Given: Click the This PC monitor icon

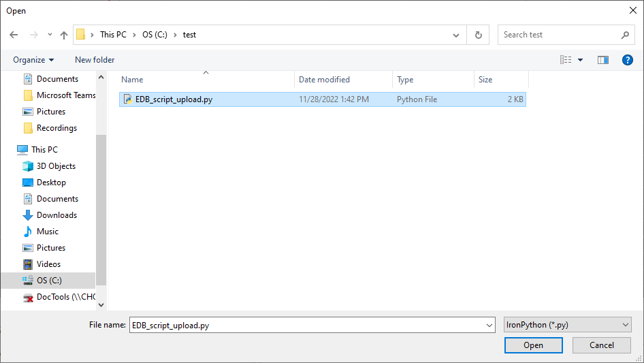Looking at the screenshot, I should pyautogui.click(x=22, y=150).
